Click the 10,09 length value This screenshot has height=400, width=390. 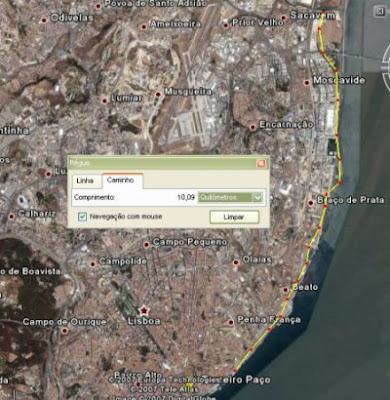point(186,197)
